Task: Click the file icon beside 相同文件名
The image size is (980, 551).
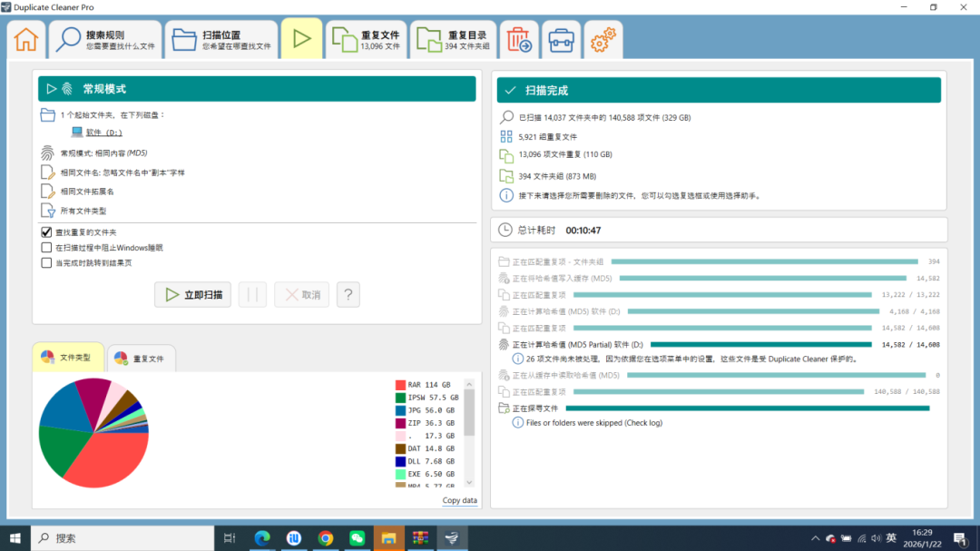Action: [x=47, y=172]
